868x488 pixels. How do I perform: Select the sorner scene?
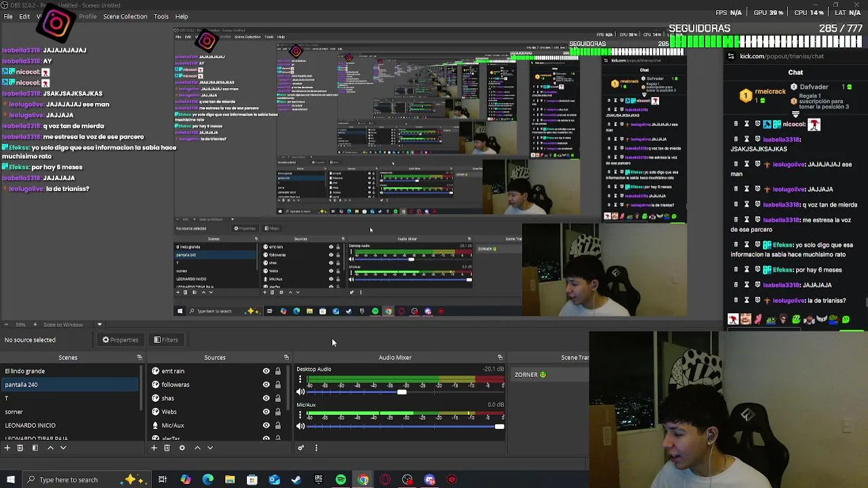(69, 411)
